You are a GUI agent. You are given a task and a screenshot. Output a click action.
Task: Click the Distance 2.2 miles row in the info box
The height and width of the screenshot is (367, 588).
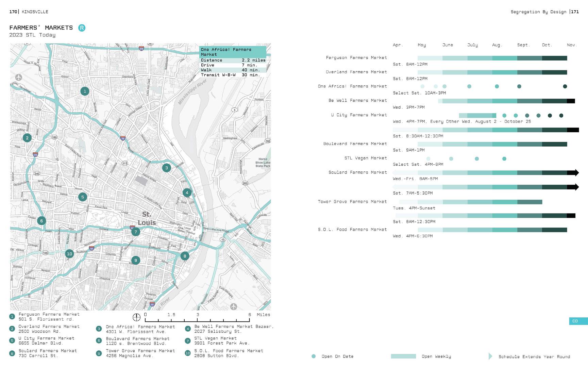pos(233,60)
